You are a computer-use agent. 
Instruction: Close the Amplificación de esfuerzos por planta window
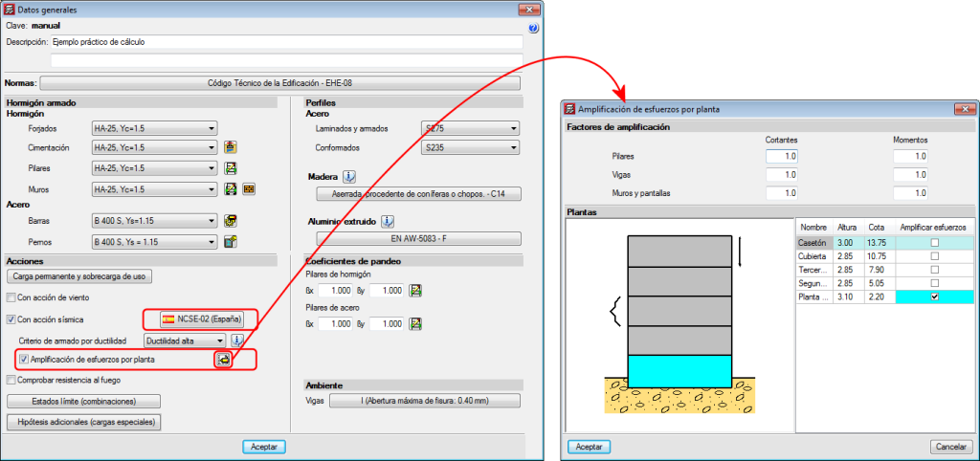[965, 109]
